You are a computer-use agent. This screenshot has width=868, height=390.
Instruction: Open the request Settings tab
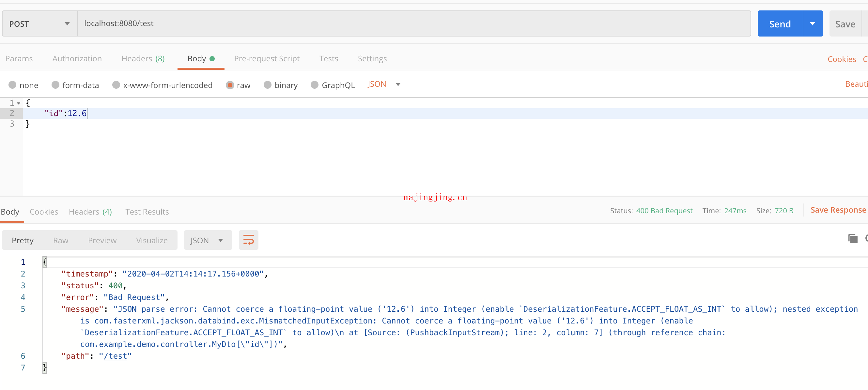click(x=372, y=59)
